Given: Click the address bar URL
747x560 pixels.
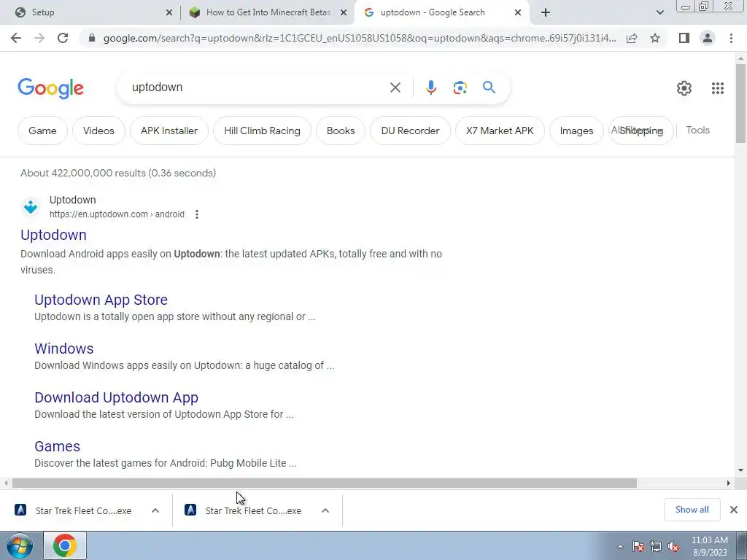Looking at the screenshot, I should tap(360, 38).
